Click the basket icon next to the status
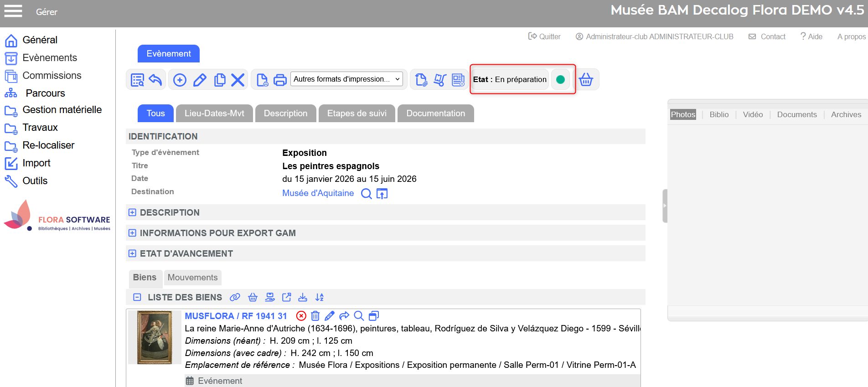Screen dimensions: 868x387 click(586, 79)
